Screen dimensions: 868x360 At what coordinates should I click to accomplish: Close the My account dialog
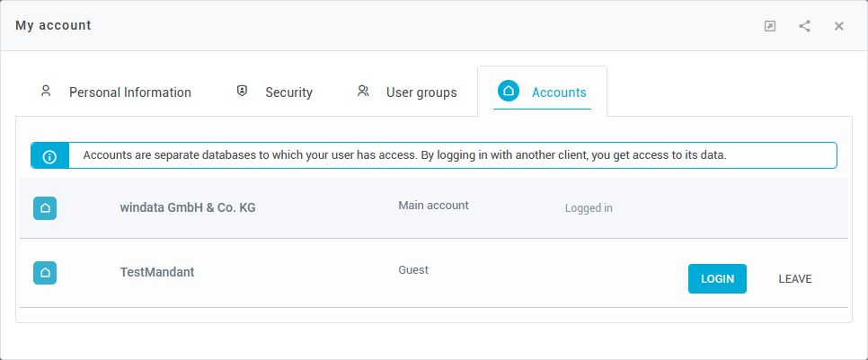coord(838,26)
